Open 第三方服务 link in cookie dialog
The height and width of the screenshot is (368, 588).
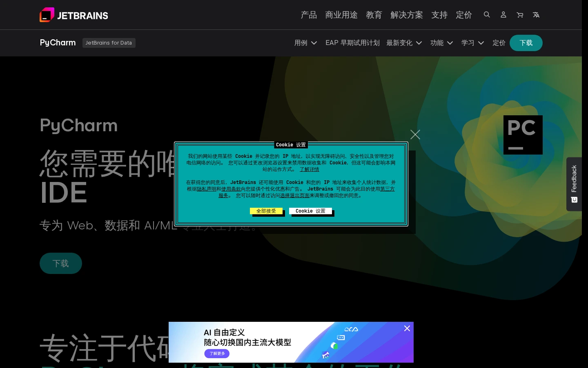coord(387,189)
